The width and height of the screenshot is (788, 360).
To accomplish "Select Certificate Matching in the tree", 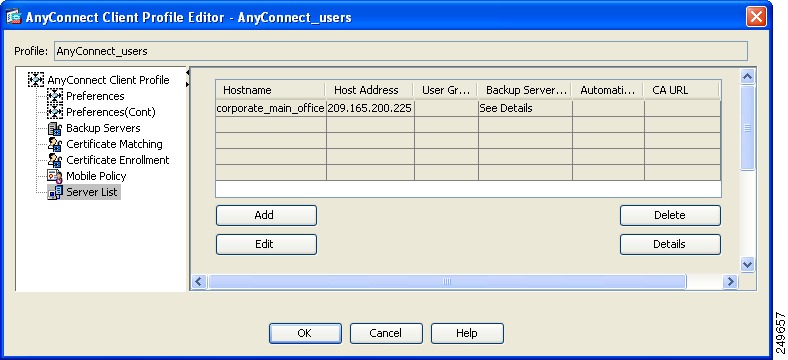I will click(x=114, y=144).
